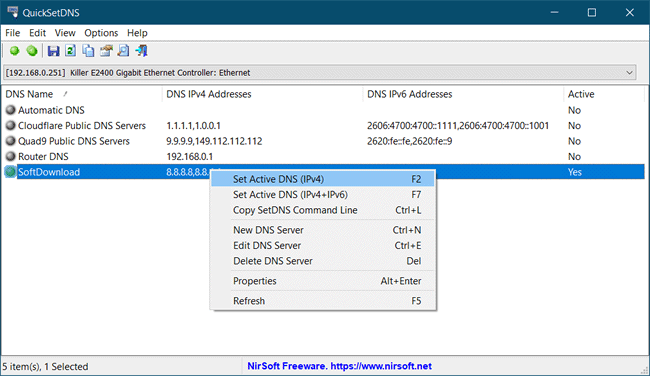
Task: Click the Refresh toolbar icon
Action: (70, 51)
